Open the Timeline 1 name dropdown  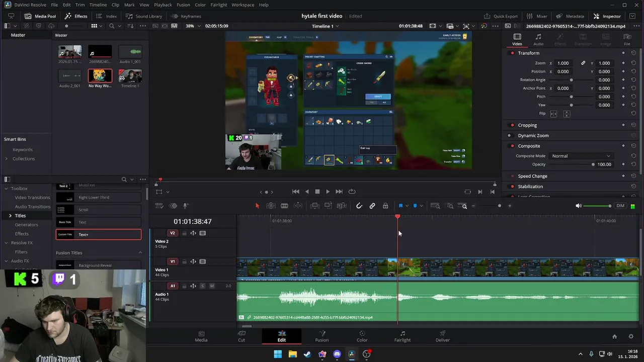pos(325,26)
